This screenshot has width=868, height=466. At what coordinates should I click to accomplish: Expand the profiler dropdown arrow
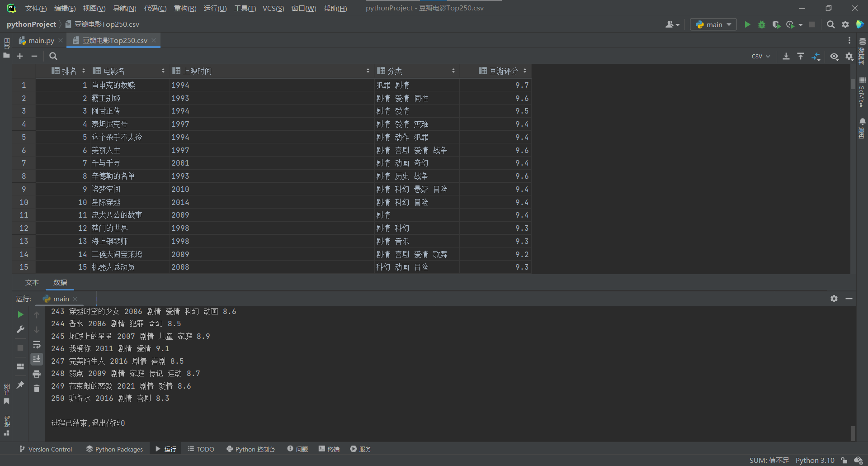(801, 25)
